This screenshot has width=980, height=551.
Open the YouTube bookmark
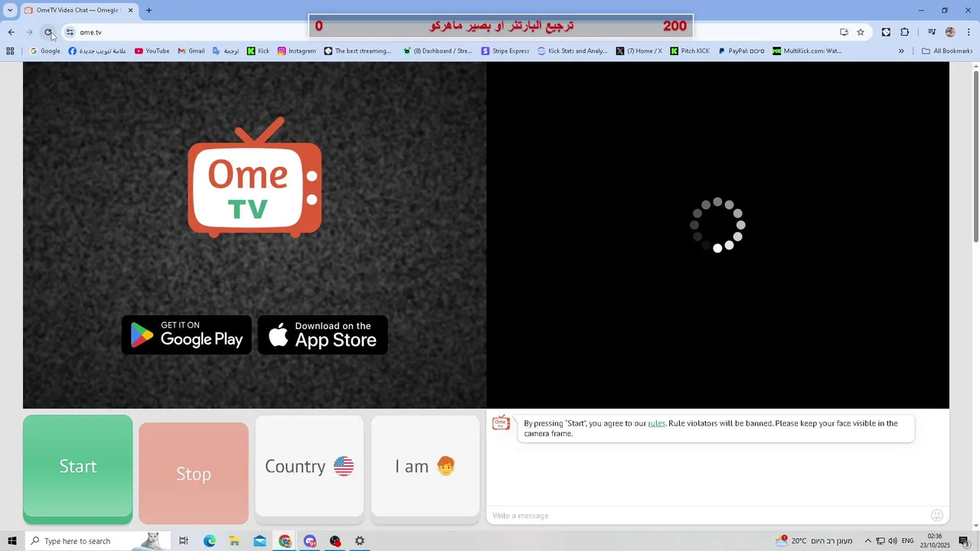click(x=152, y=51)
